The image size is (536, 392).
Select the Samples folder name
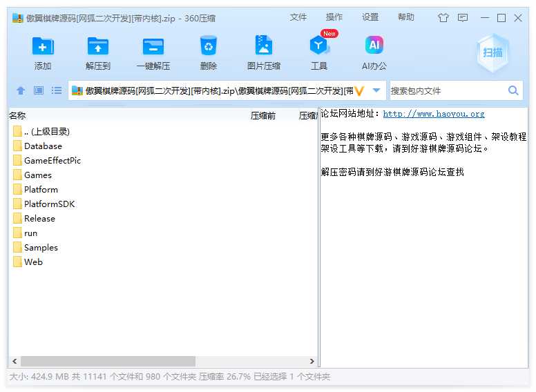coord(41,248)
